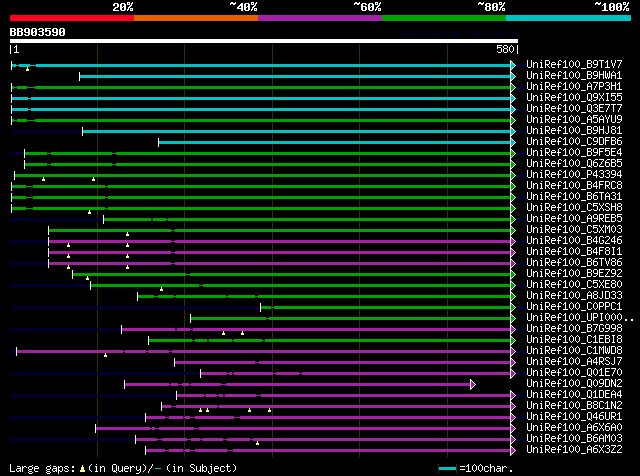Select the UniRef100_B6TV86 label

pos(574,263)
